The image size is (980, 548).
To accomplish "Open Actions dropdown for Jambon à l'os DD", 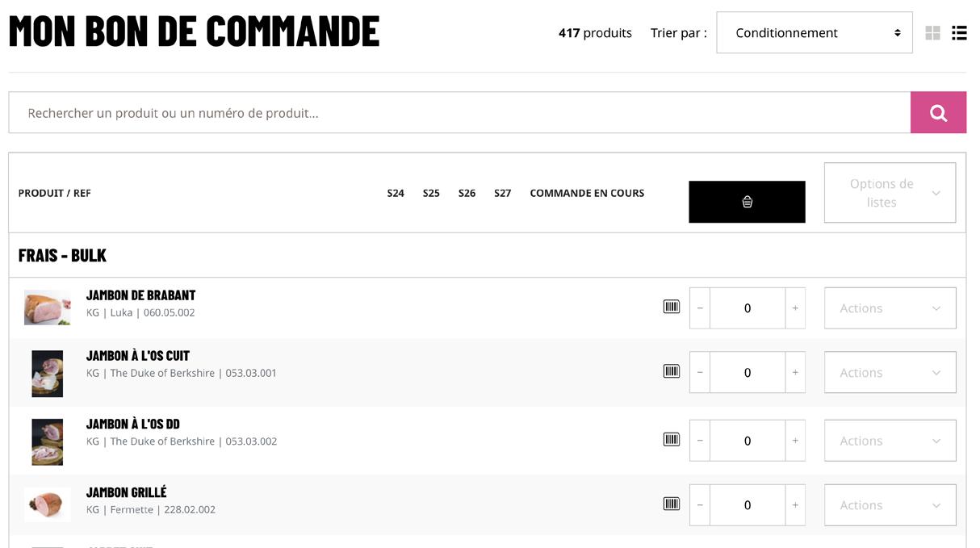I will pyautogui.click(x=890, y=441).
